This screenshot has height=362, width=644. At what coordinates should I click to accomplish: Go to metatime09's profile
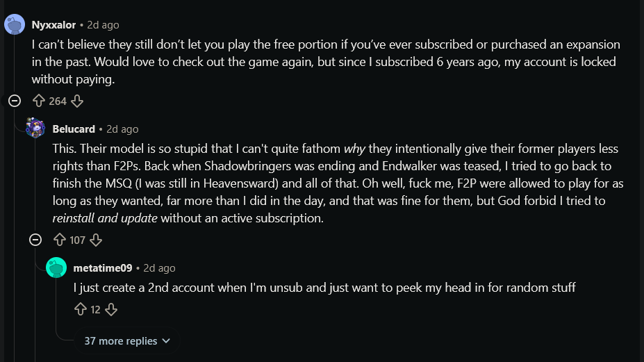[102, 268]
